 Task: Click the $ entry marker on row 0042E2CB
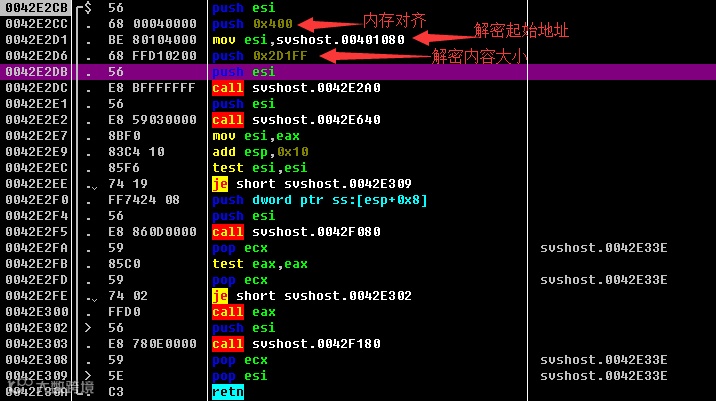click(x=88, y=8)
